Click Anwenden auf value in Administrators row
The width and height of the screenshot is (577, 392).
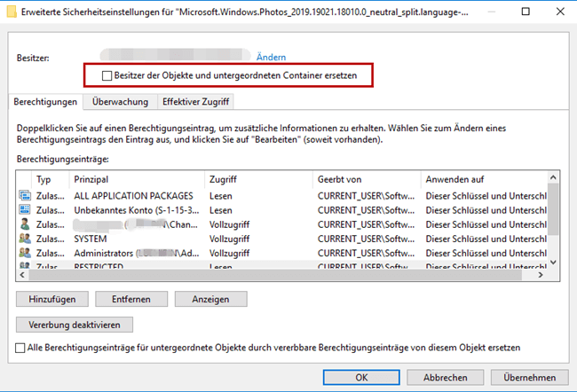(x=486, y=253)
